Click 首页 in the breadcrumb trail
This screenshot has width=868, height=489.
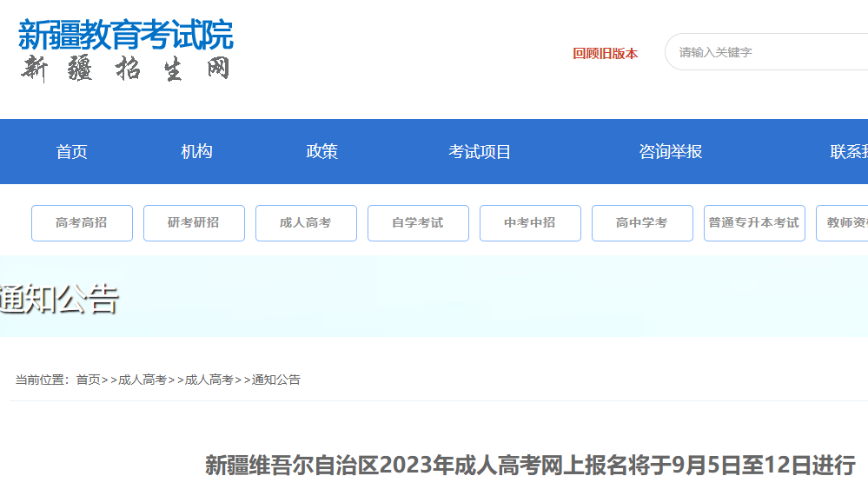[88, 380]
